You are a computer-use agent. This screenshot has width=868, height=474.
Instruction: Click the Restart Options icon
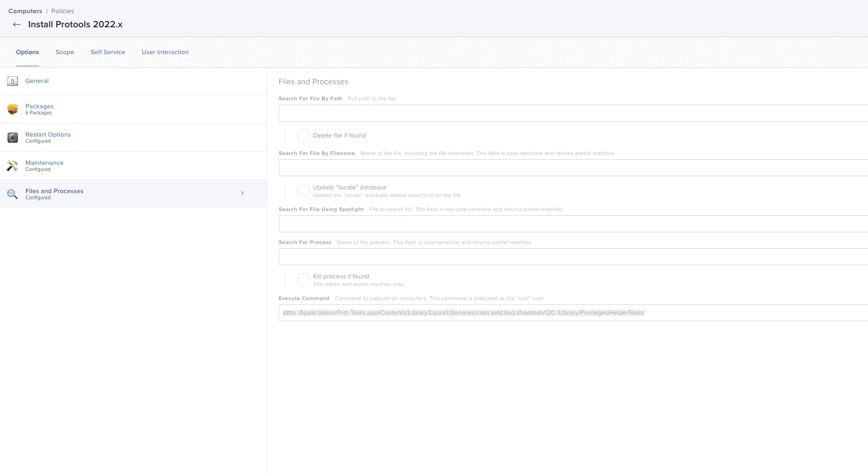(13, 138)
